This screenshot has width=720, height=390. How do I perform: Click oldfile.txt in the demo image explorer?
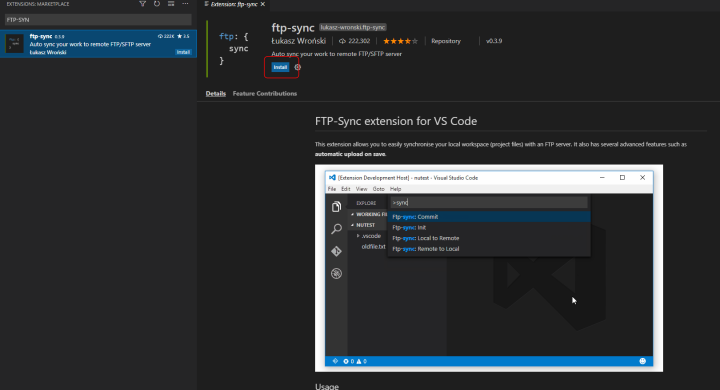373,247
